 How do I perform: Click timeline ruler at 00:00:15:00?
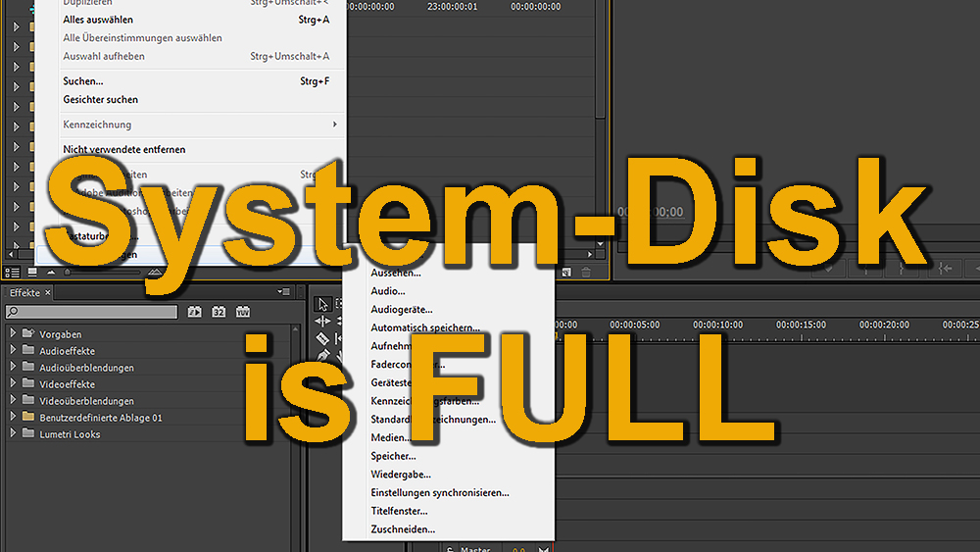pos(801,326)
